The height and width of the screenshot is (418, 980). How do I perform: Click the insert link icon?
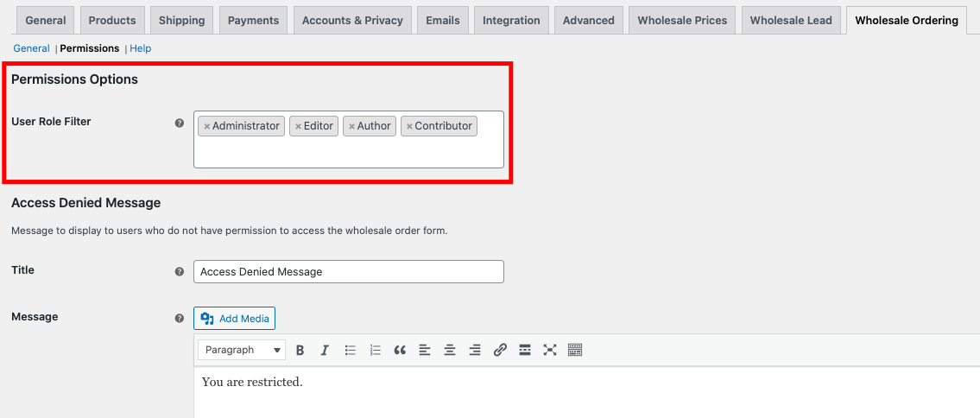point(500,350)
